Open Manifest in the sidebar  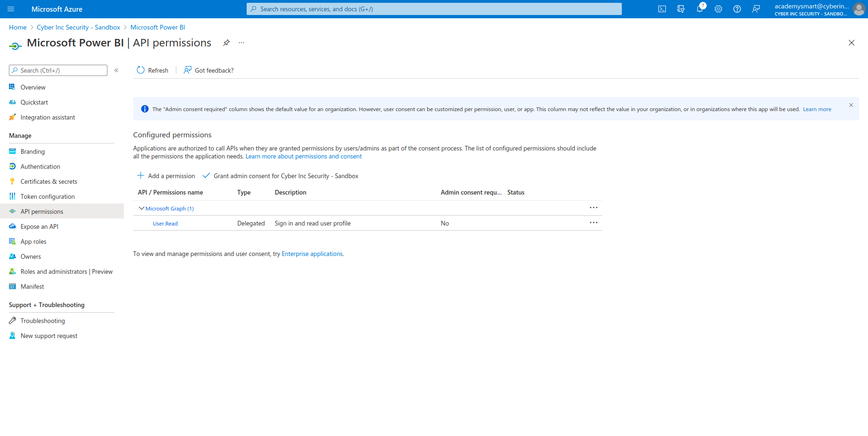(x=32, y=286)
